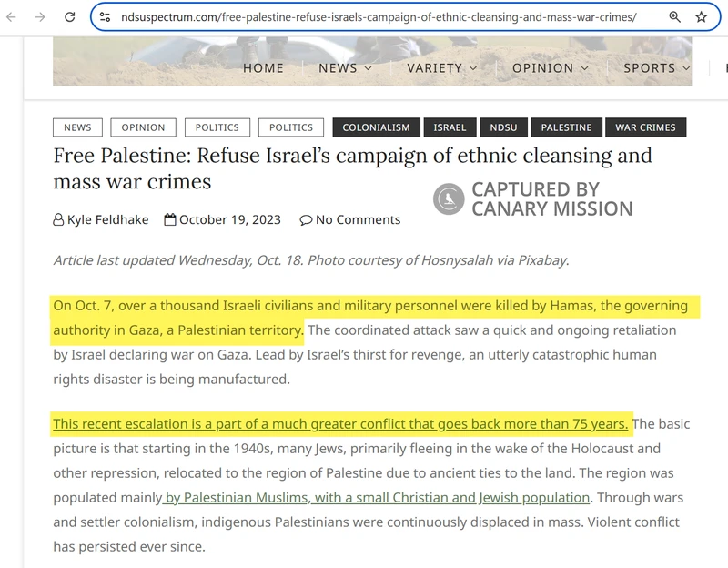The height and width of the screenshot is (568, 728).
Task: Click the PALESTINE dark tag
Action: 566,127
